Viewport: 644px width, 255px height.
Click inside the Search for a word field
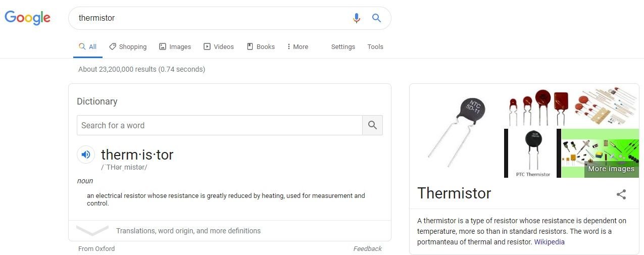[x=220, y=125]
